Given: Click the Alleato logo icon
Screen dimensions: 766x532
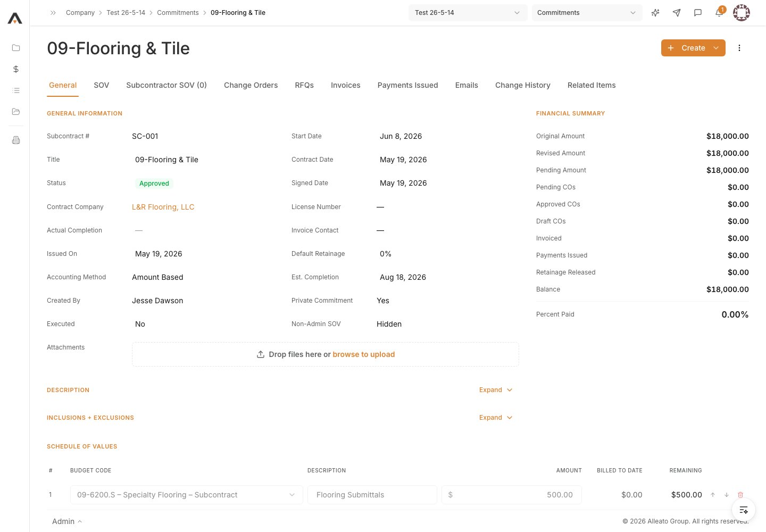Looking at the screenshot, I should point(15,19).
